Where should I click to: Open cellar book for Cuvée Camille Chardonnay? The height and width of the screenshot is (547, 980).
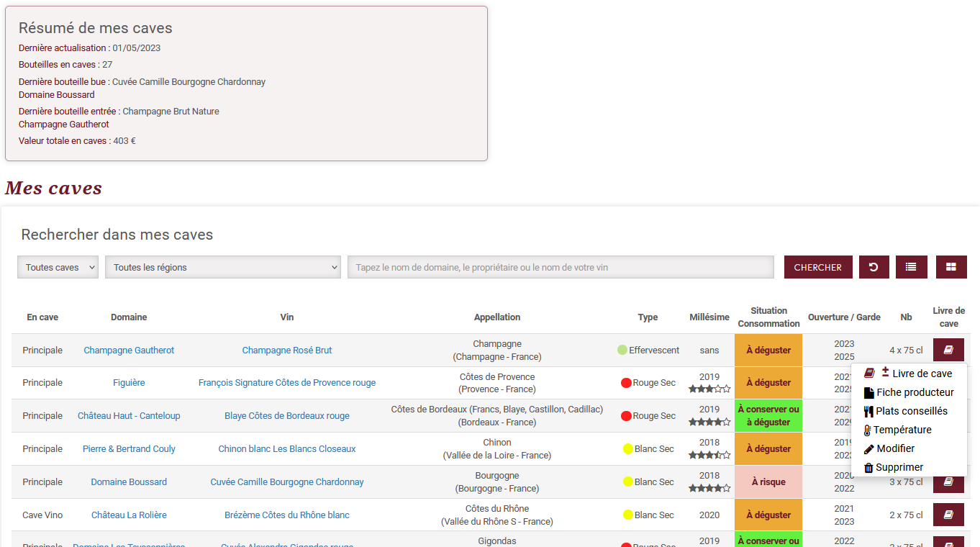pos(948,482)
